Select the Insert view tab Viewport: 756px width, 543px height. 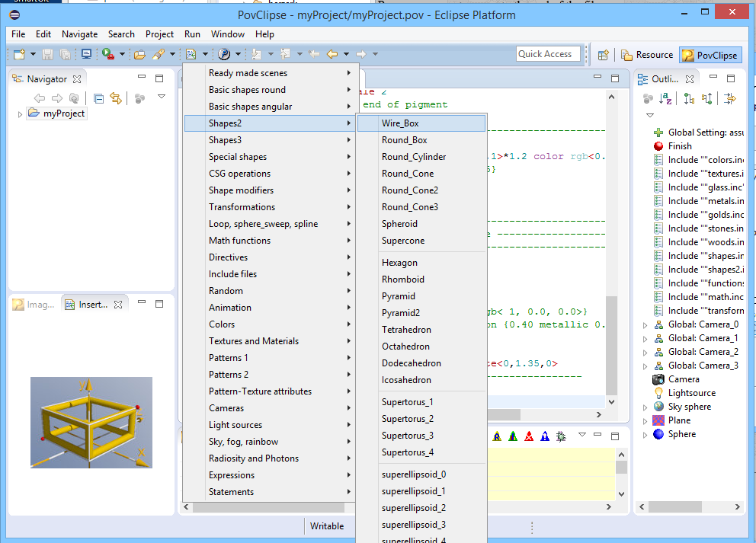click(87, 305)
